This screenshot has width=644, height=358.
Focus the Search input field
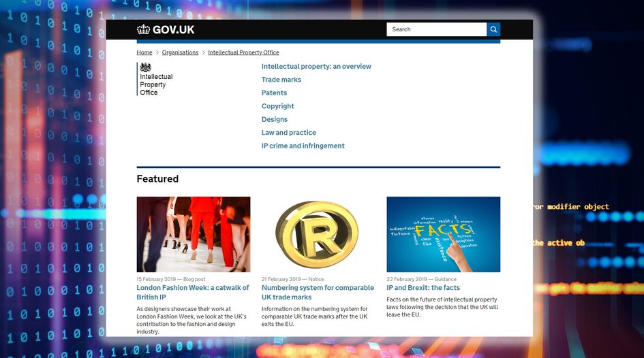[437, 29]
